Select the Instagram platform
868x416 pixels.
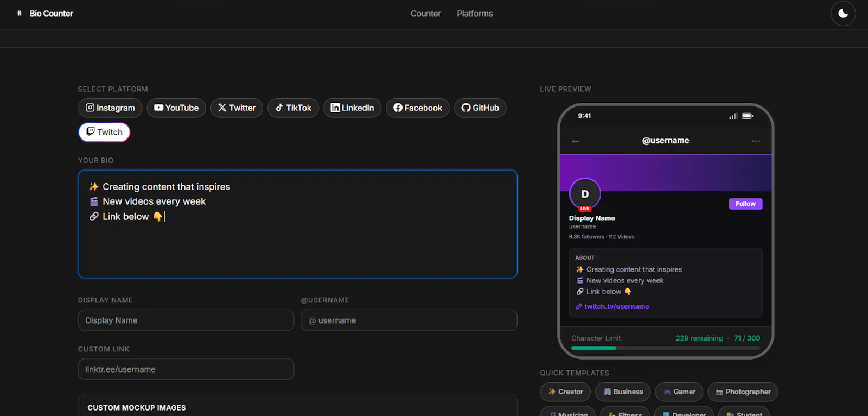pyautogui.click(x=110, y=108)
